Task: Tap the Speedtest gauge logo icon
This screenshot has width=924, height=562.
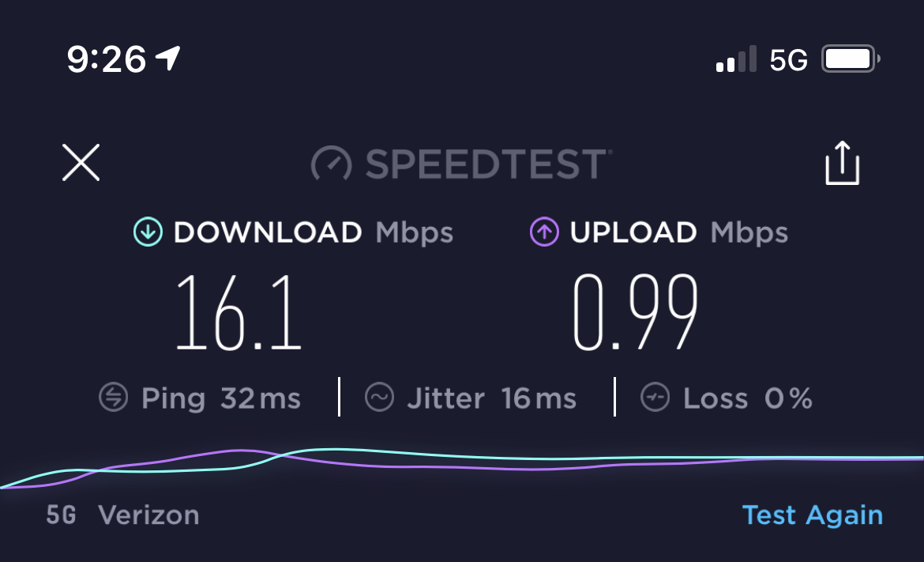Action: coord(331,164)
